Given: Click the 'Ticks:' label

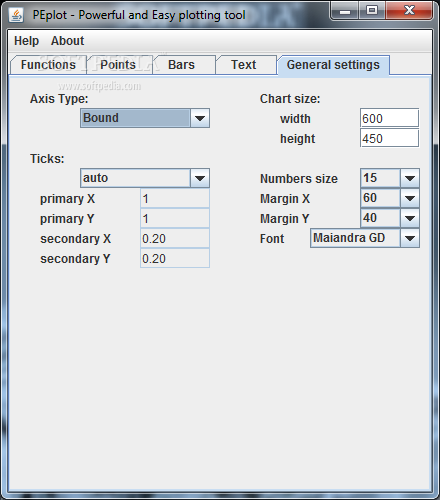Looking at the screenshot, I should point(47,159).
